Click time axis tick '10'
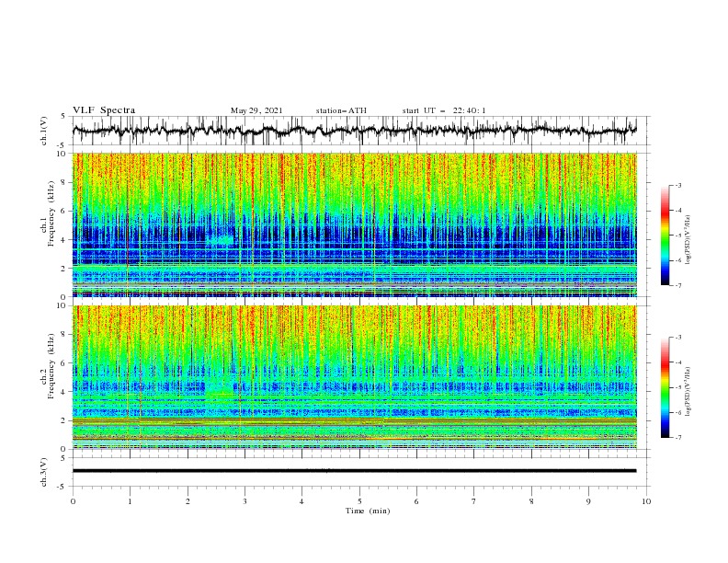Screen dimensions: 728x563 (x=646, y=501)
